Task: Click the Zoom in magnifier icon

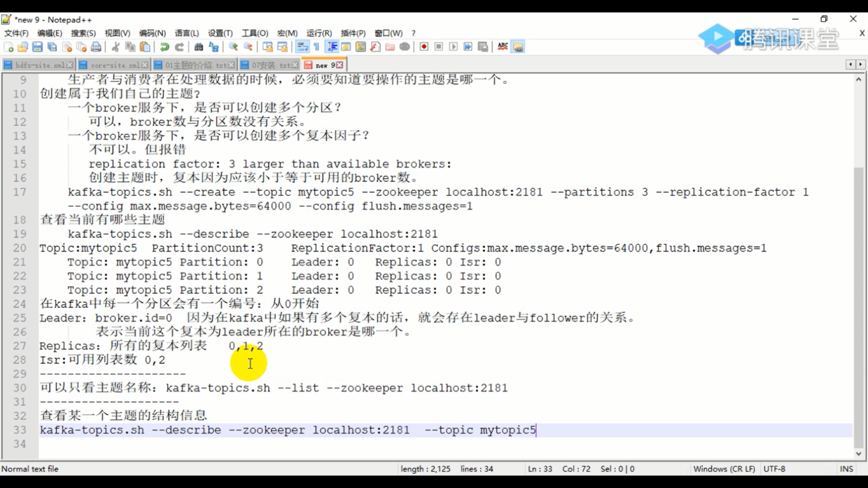Action: pyautogui.click(x=233, y=47)
